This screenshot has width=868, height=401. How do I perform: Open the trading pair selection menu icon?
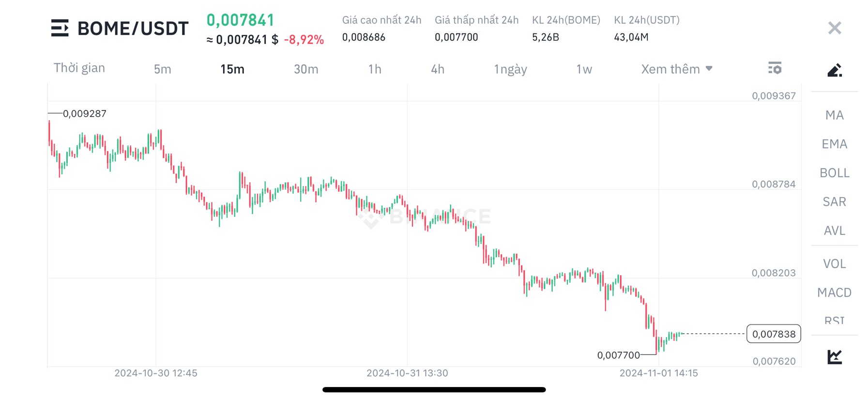(x=60, y=28)
